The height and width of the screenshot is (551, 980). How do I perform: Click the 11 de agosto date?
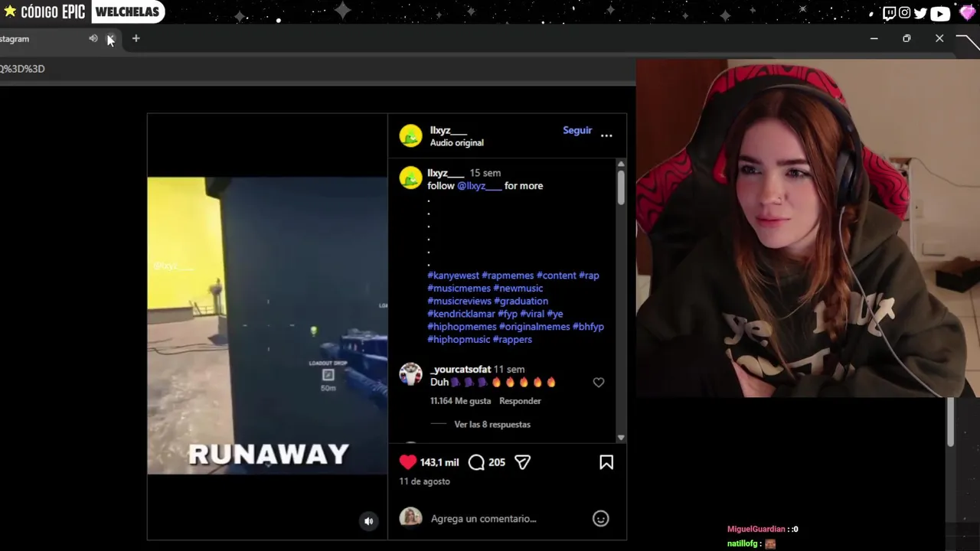point(424,481)
